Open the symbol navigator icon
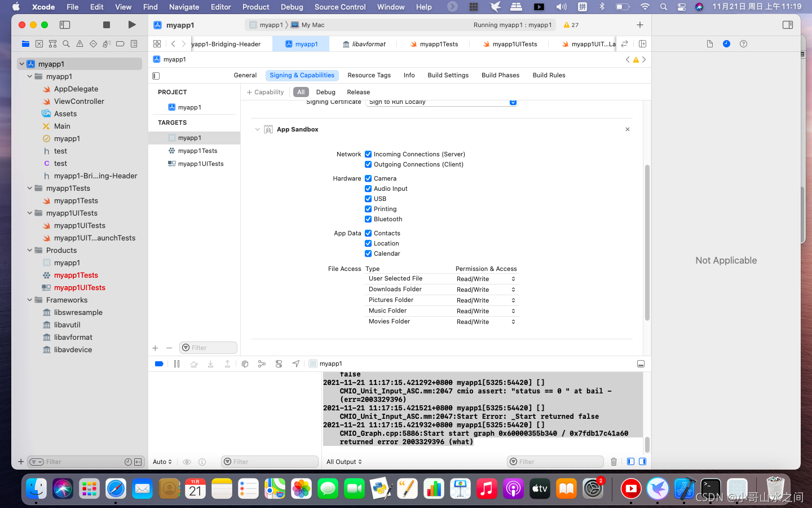The image size is (812, 508). coord(52,43)
